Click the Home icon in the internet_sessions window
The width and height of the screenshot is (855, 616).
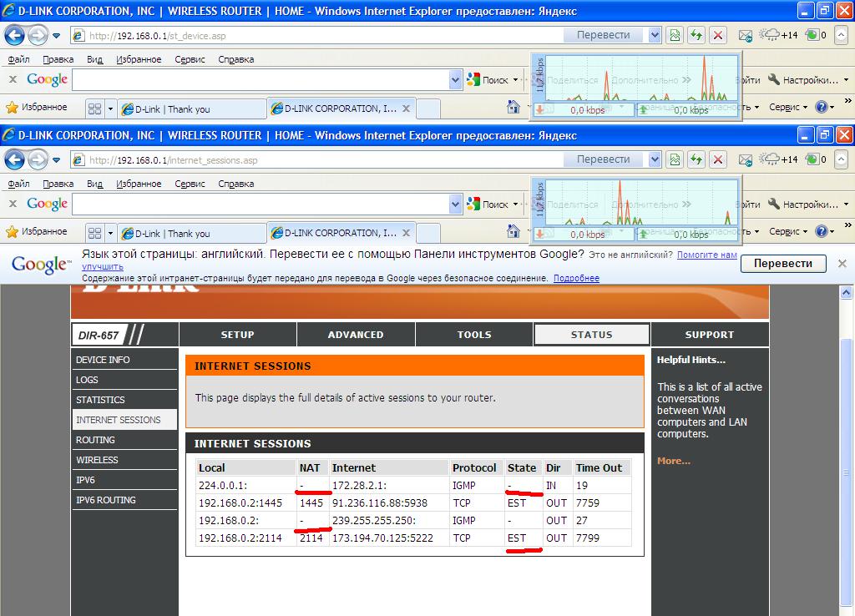click(514, 232)
